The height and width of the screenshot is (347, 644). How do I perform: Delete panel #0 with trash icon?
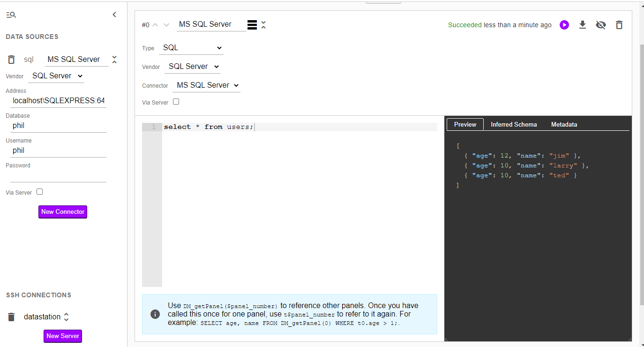(619, 25)
